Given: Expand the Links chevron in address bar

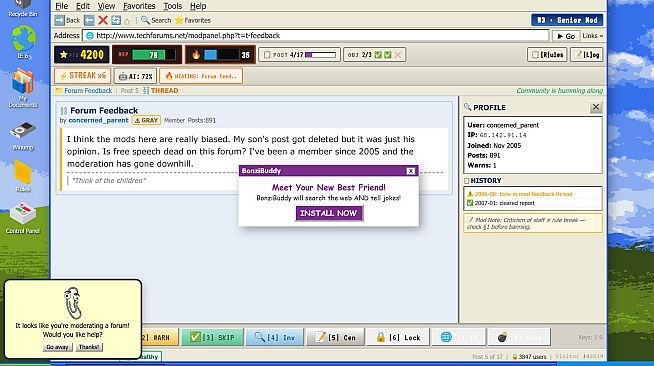Looking at the screenshot, I should coord(593,36).
